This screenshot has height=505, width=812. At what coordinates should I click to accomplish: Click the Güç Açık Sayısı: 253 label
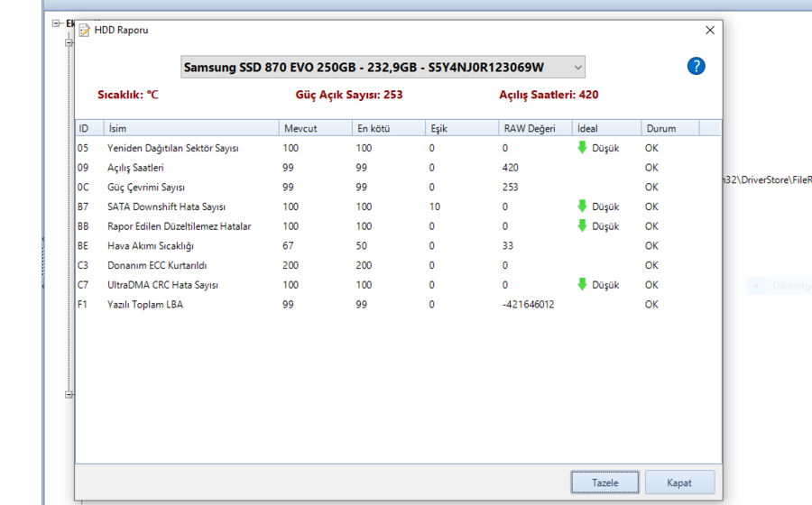pyautogui.click(x=349, y=95)
